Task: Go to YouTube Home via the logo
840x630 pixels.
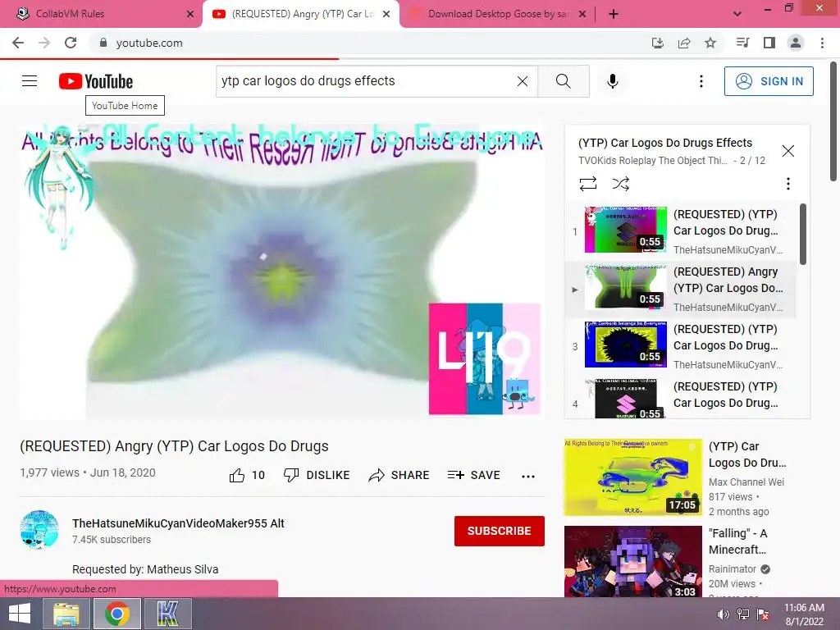Action: tap(96, 81)
